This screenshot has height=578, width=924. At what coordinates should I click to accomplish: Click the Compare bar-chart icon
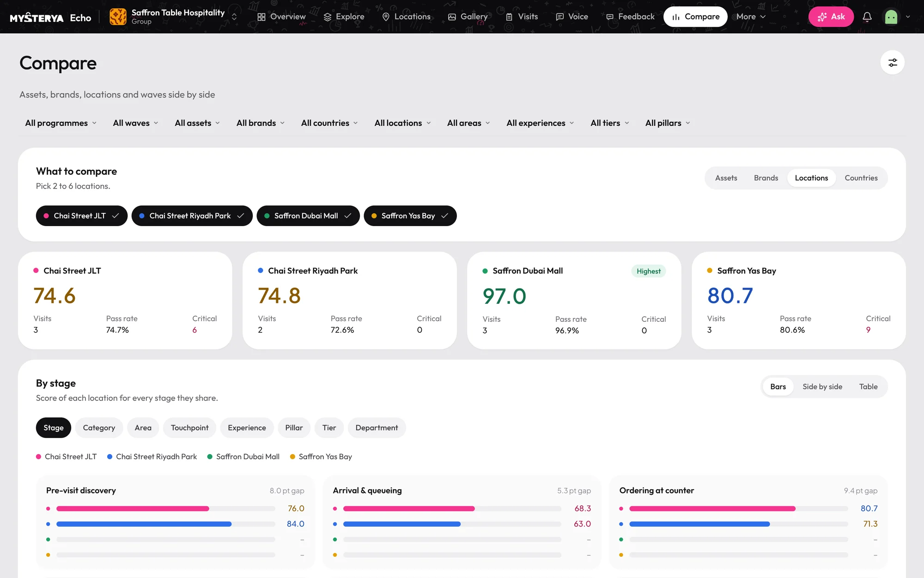676,17
